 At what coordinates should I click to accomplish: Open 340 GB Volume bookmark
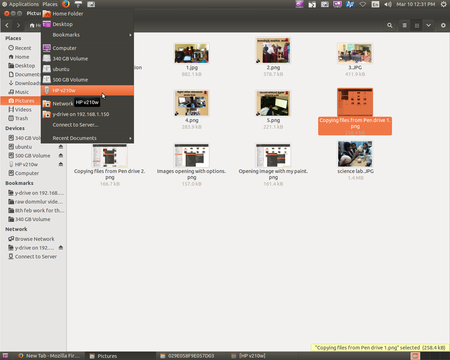pyautogui.click(x=29, y=219)
